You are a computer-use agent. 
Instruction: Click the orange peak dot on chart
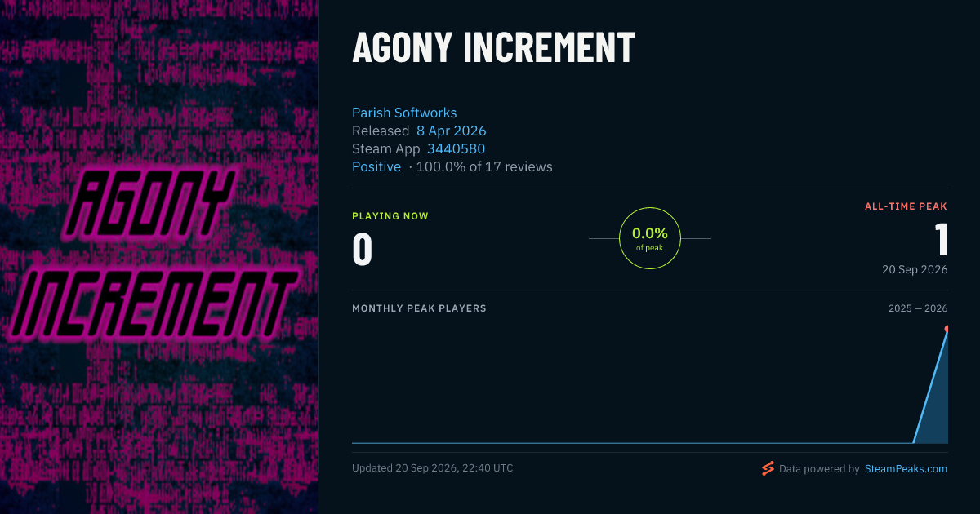pos(947,329)
